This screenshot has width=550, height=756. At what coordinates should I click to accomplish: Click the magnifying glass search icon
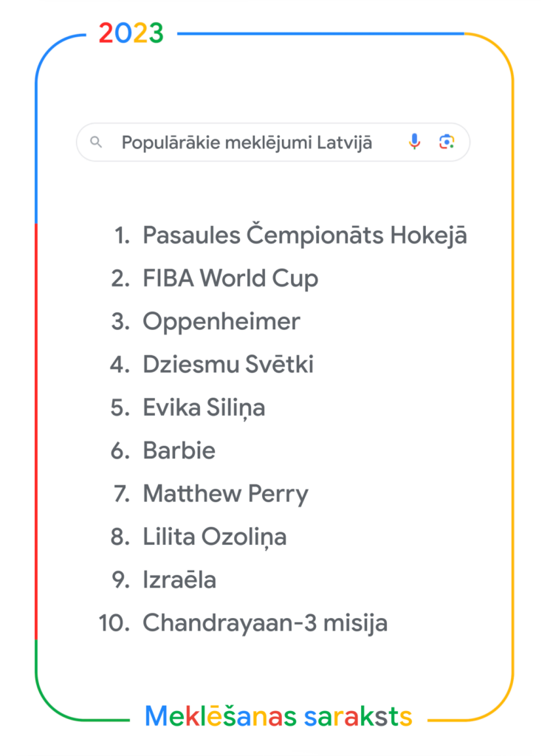tap(95, 142)
